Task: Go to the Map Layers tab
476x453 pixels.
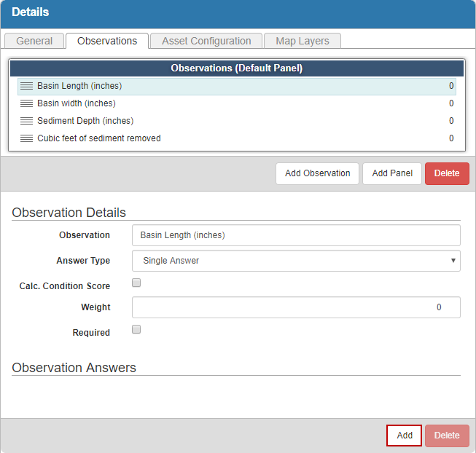Action: coord(303,41)
